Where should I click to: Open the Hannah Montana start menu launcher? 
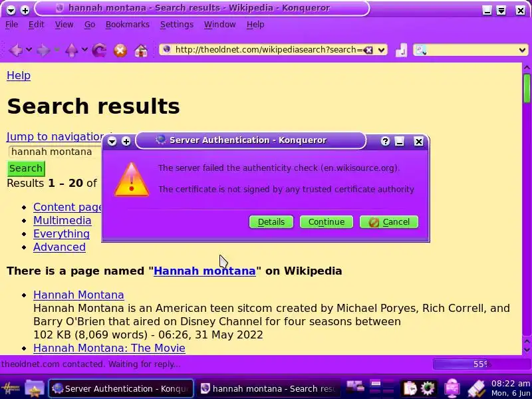(10, 388)
